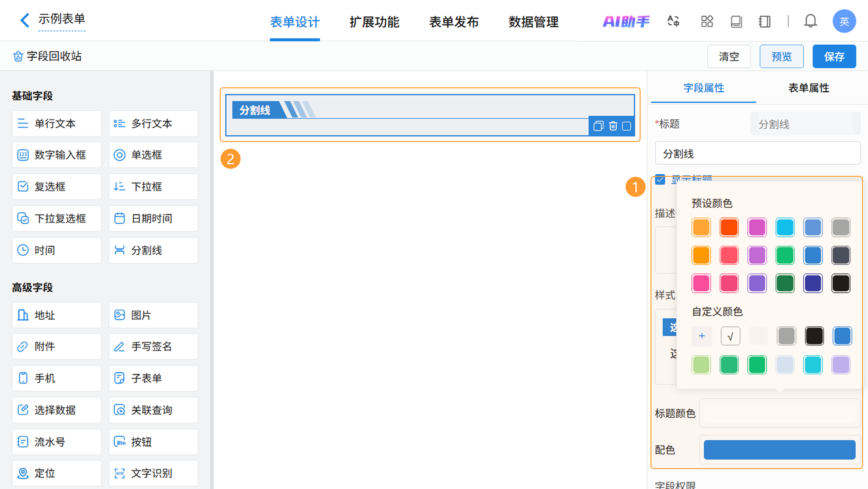868x489 pixels.
Task: Copy the selected 分割线 field
Action: point(598,126)
